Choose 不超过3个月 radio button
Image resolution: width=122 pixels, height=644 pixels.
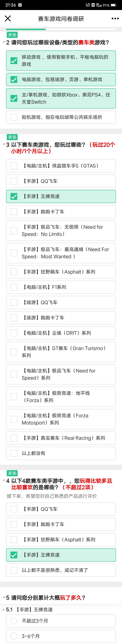point(61,621)
